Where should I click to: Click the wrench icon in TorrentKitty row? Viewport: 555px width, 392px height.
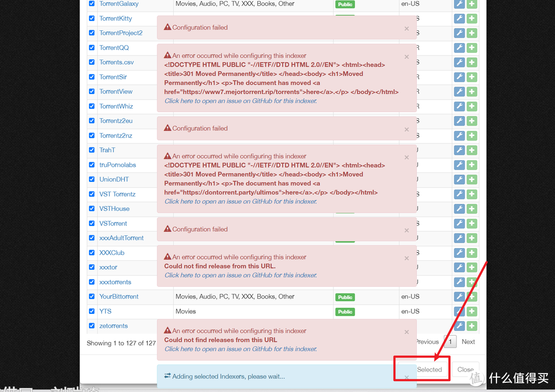pos(459,18)
